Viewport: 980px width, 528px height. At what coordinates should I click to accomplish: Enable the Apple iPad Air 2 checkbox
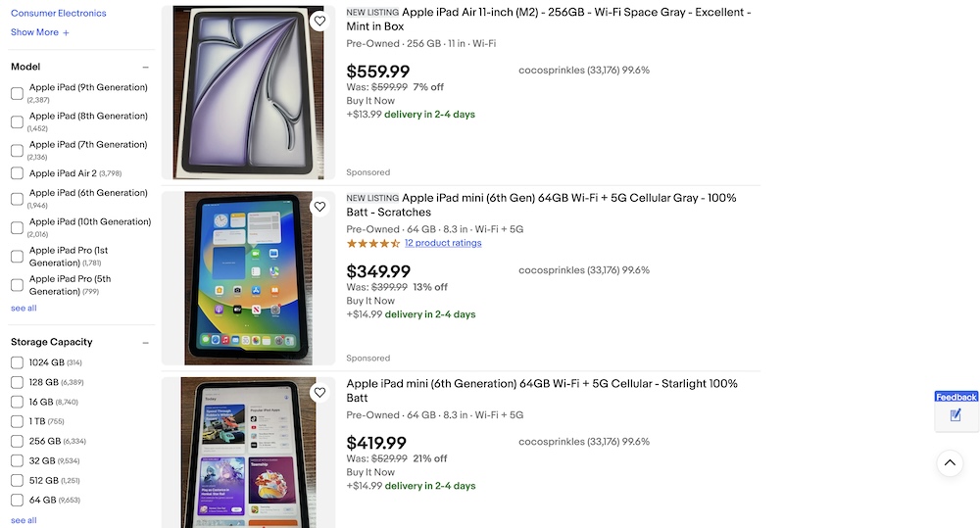tap(17, 173)
